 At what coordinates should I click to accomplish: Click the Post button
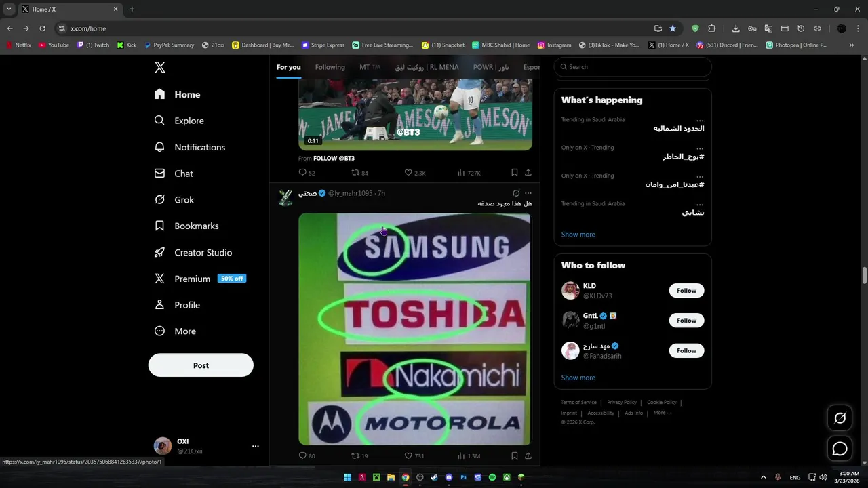click(201, 365)
